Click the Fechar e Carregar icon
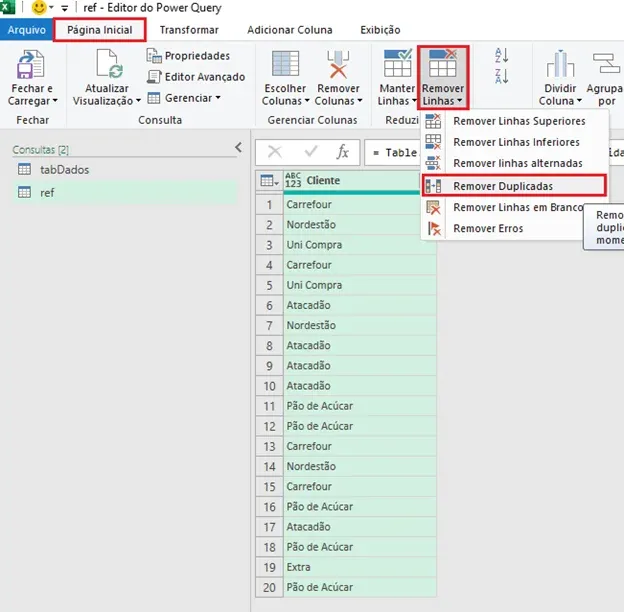Viewport: 624px width, 612px height. click(30, 64)
